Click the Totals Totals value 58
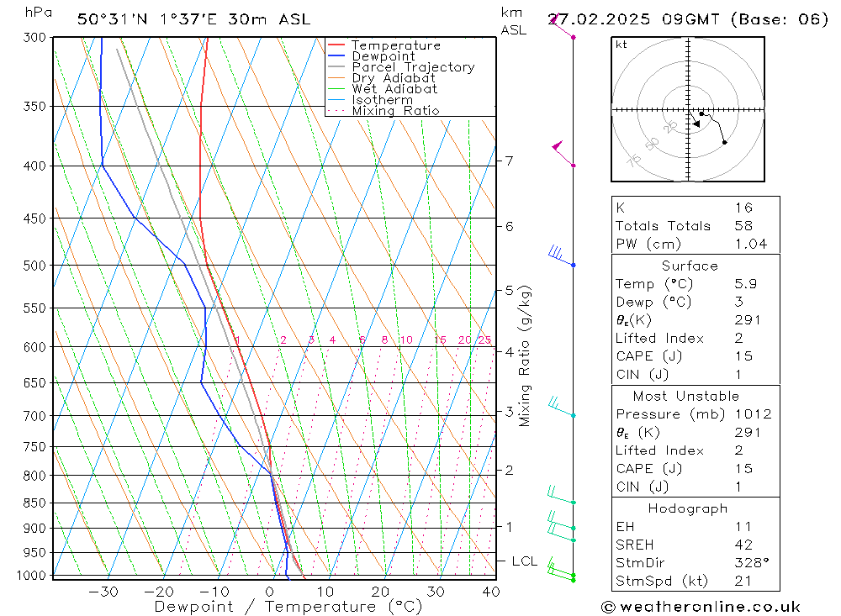Image resolution: width=841 pixels, height=616 pixels. click(744, 226)
